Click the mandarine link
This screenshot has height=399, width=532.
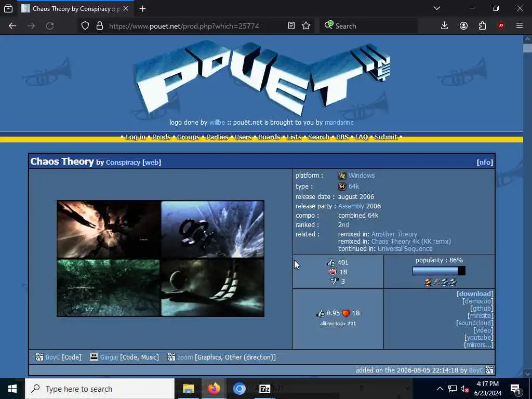[x=339, y=123]
